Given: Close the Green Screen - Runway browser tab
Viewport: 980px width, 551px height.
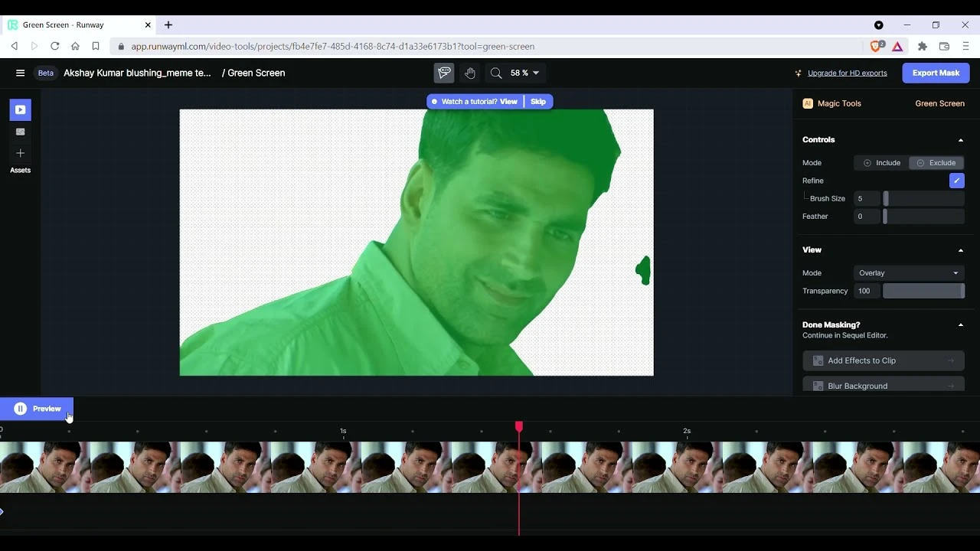Looking at the screenshot, I should tap(148, 25).
